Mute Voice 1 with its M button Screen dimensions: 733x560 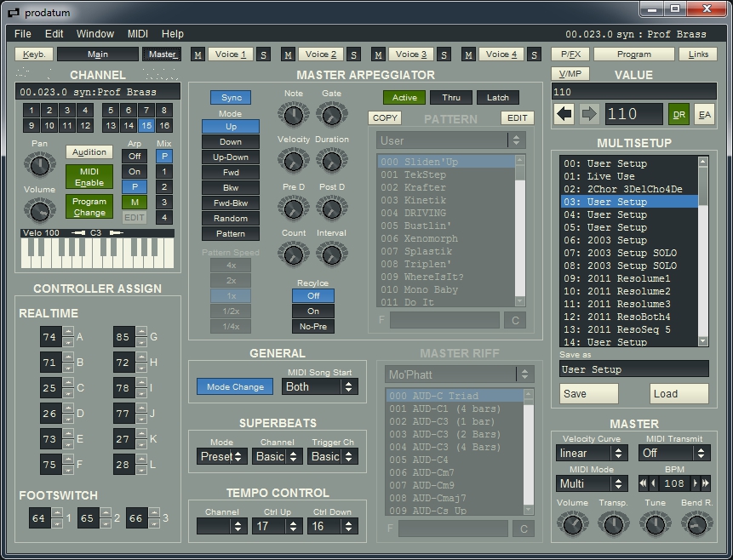point(198,54)
